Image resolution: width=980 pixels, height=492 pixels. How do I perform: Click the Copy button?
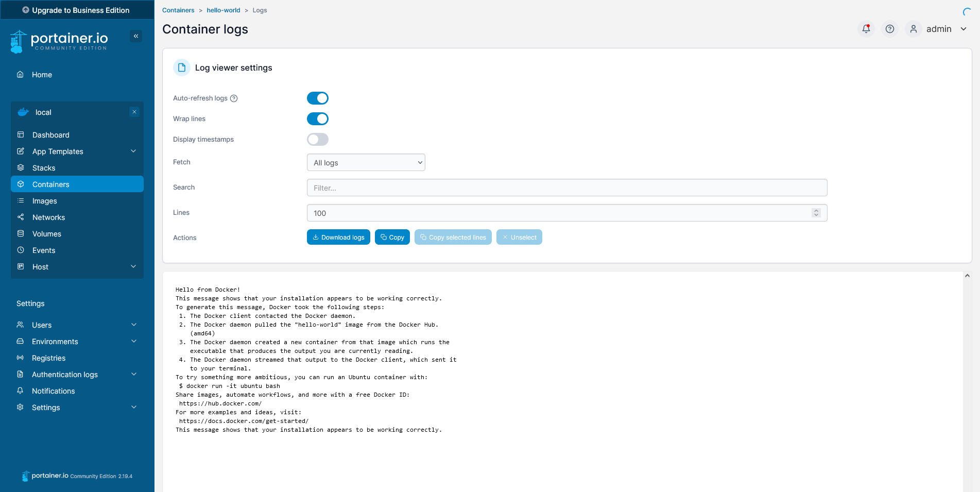[392, 237]
